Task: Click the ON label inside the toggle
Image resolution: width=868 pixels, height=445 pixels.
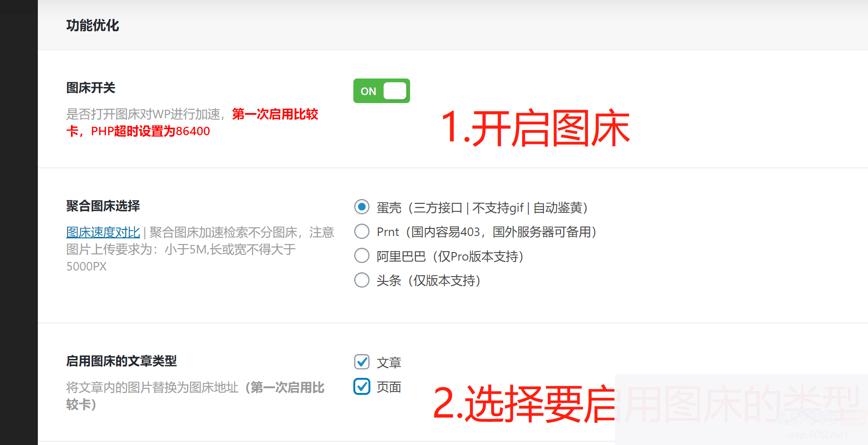Action: tap(369, 91)
